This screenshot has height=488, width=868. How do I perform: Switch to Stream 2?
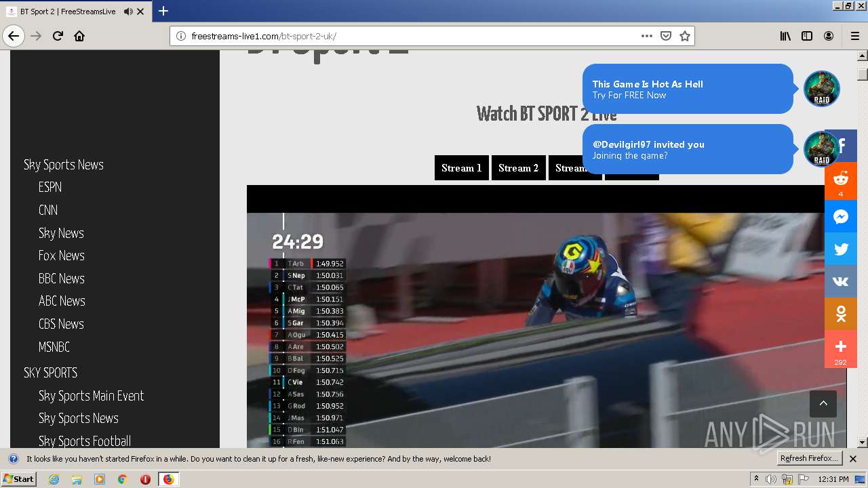coord(519,168)
